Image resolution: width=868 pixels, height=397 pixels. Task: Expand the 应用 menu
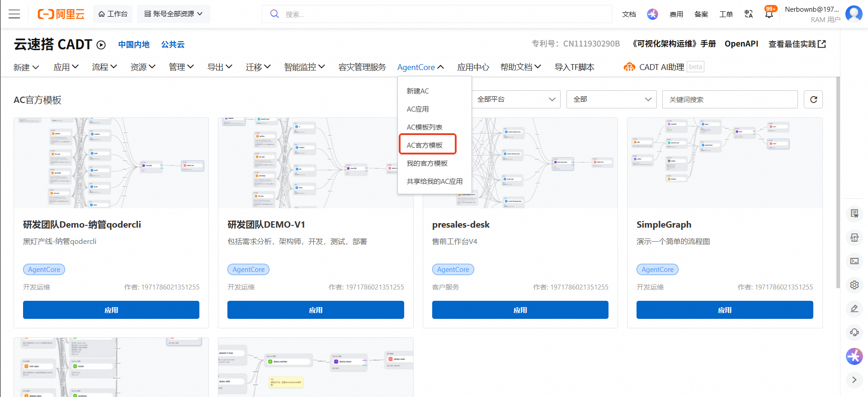pyautogui.click(x=66, y=67)
